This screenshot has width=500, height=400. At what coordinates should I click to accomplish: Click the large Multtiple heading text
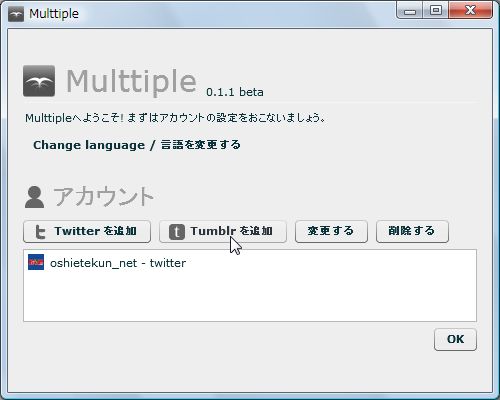pos(131,82)
